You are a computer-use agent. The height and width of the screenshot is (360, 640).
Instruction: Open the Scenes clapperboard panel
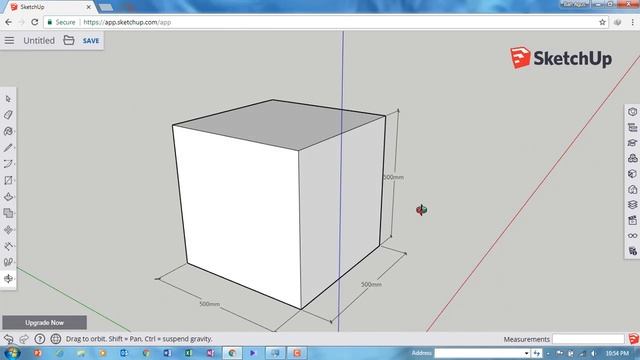[632, 220]
